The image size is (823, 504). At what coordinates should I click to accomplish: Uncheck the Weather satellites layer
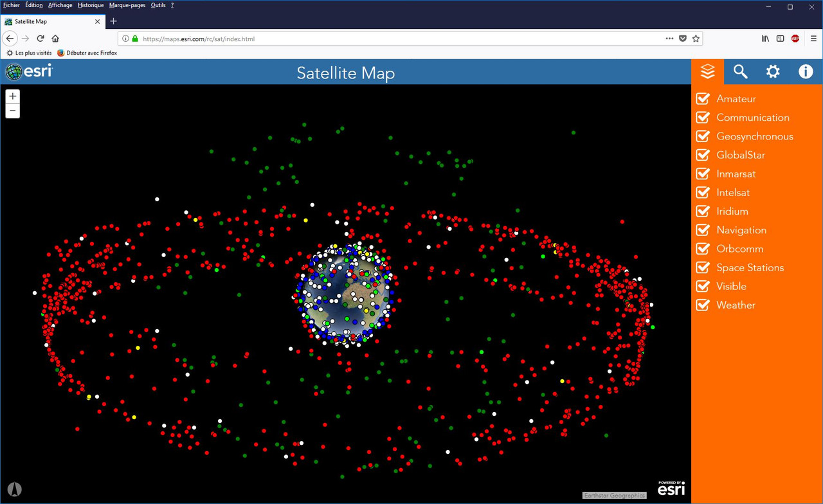tap(703, 305)
